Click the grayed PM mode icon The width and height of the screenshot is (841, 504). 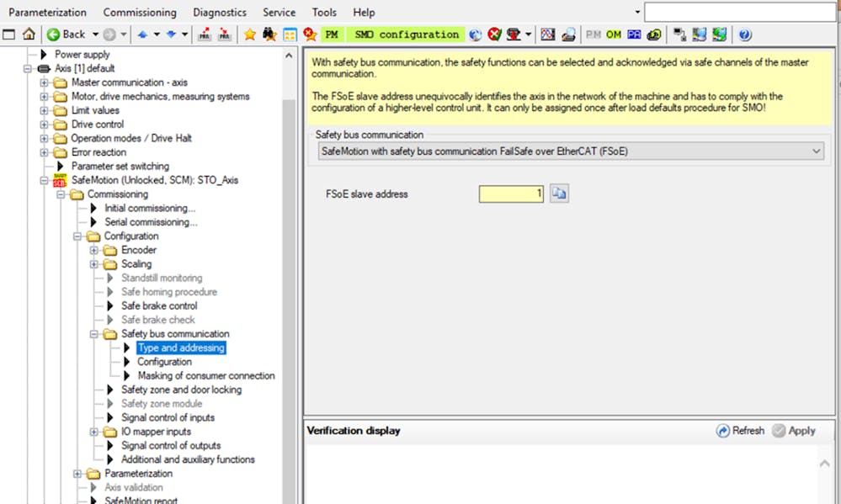tap(593, 34)
